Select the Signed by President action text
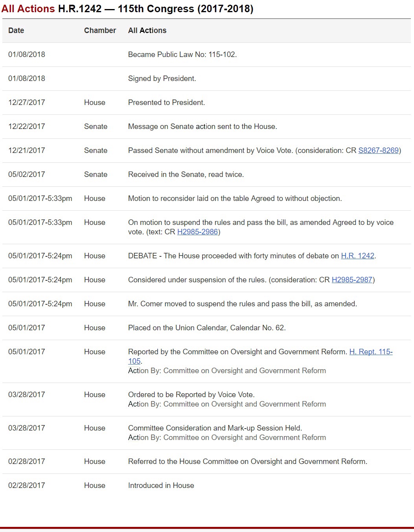 162,78
